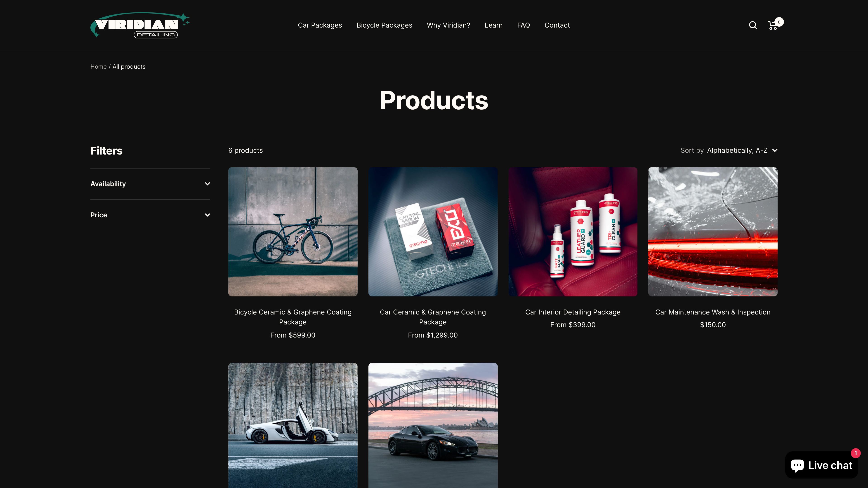868x488 pixels.
Task: Open Car Interior Detailing Package title link
Action: tap(573, 312)
